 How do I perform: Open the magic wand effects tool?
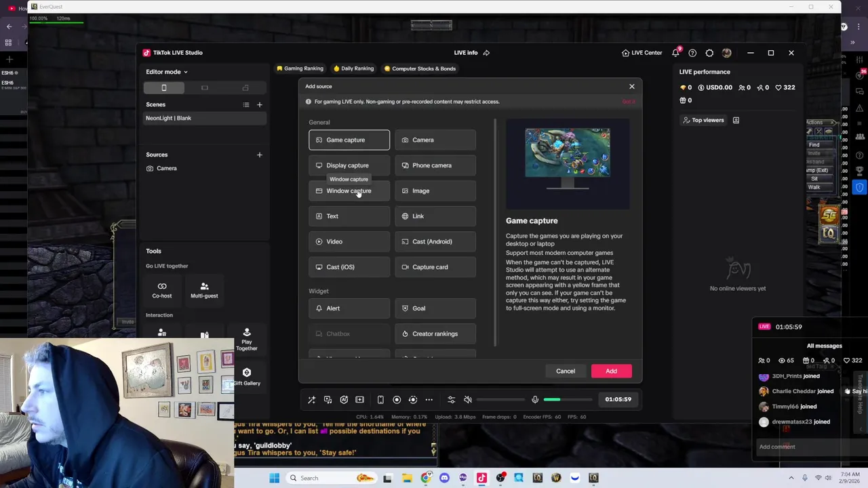[312, 400]
